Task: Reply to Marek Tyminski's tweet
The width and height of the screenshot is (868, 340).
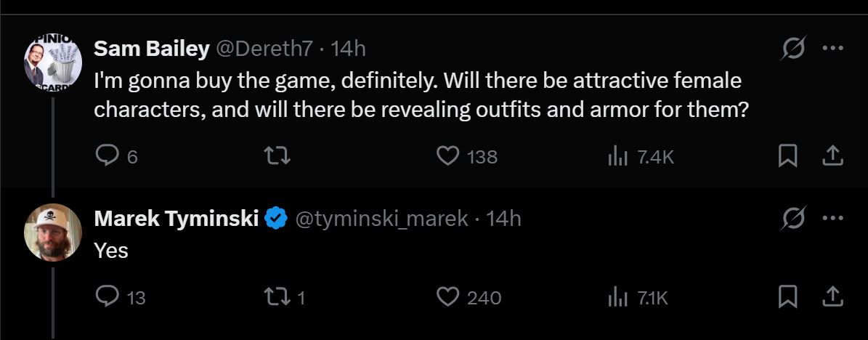Action: [108, 296]
